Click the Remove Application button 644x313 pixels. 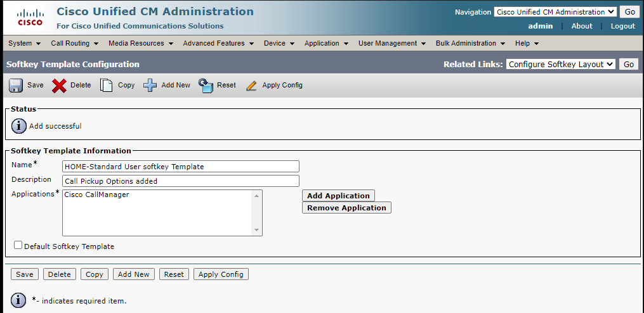click(346, 208)
